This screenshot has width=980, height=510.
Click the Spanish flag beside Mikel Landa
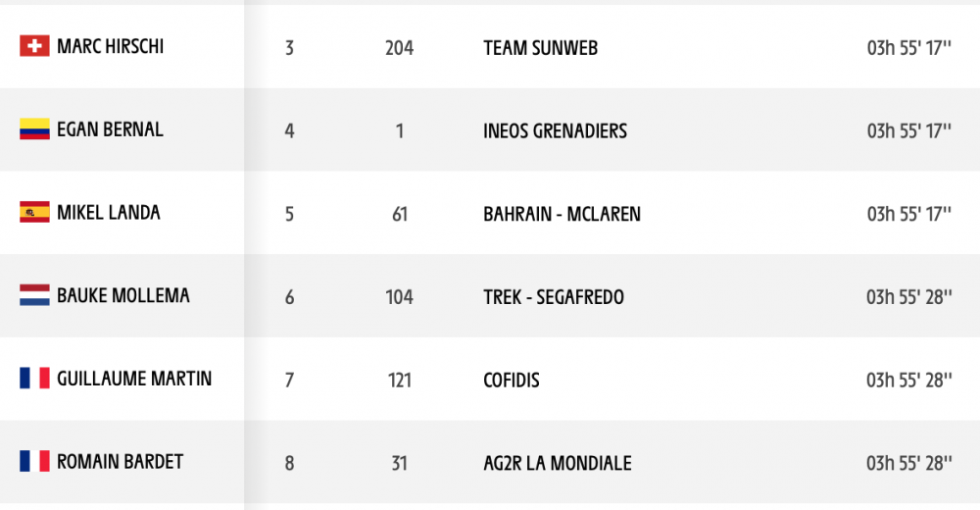point(34,212)
